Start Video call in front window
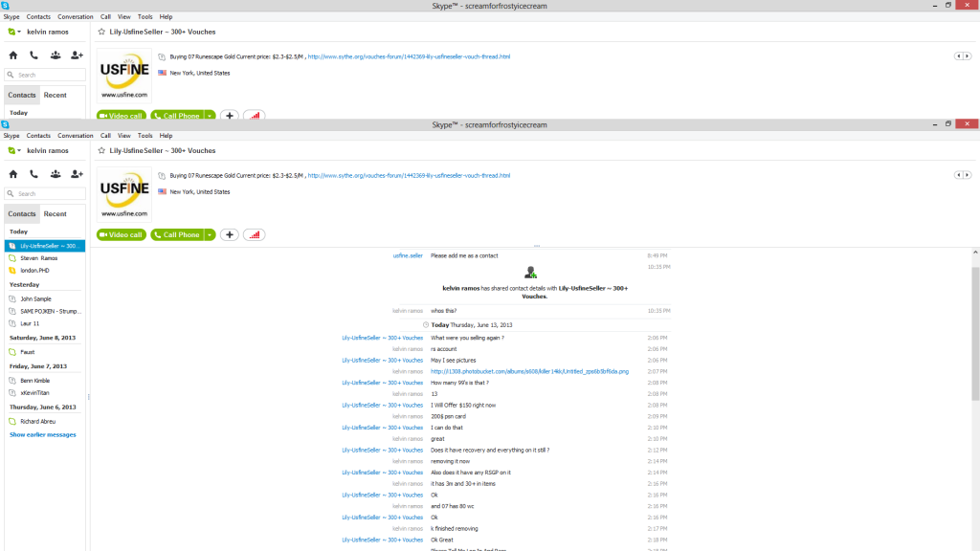The height and width of the screenshot is (551, 980). [x=122, y=235]
